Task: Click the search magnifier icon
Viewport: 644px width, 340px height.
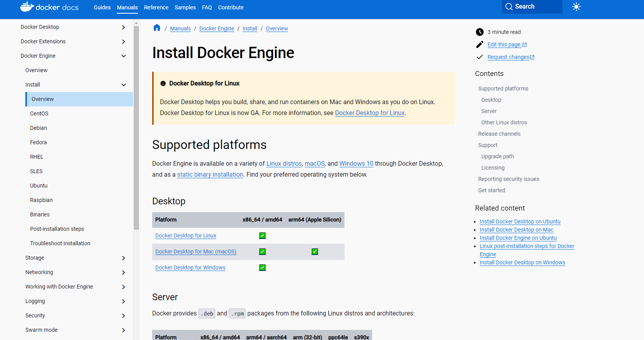Action: tap(509, 7)
